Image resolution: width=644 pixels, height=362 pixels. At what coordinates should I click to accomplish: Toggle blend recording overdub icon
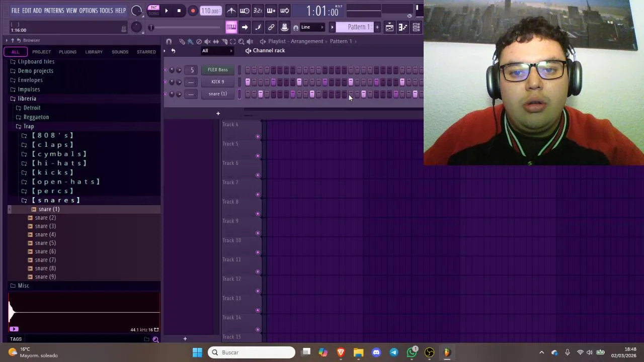[271, 11]
